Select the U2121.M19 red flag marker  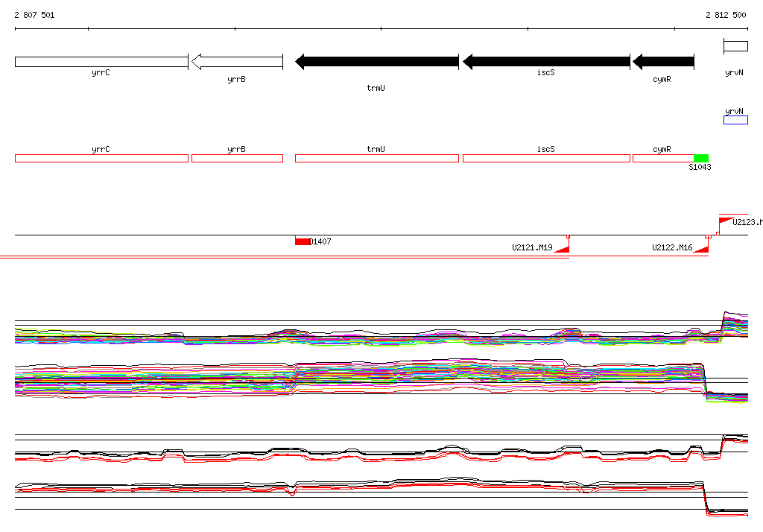(x=562, y=249)
